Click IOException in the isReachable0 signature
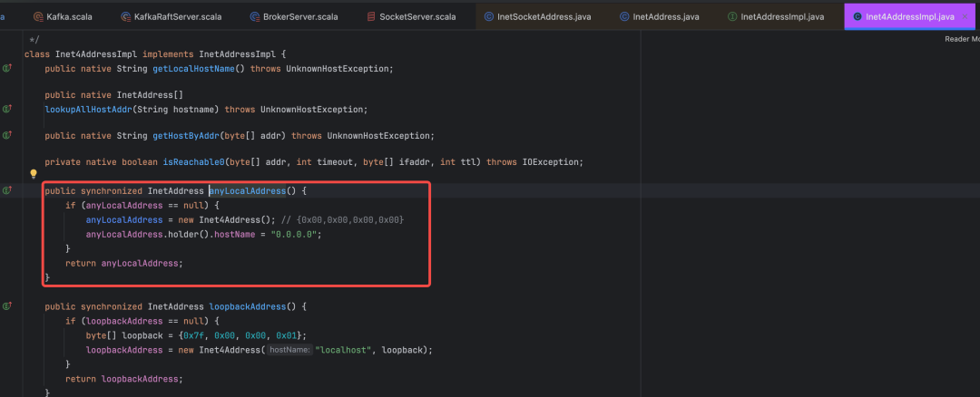Image resolution: width=980 pixels, height=397 pixels. point(552,161)
